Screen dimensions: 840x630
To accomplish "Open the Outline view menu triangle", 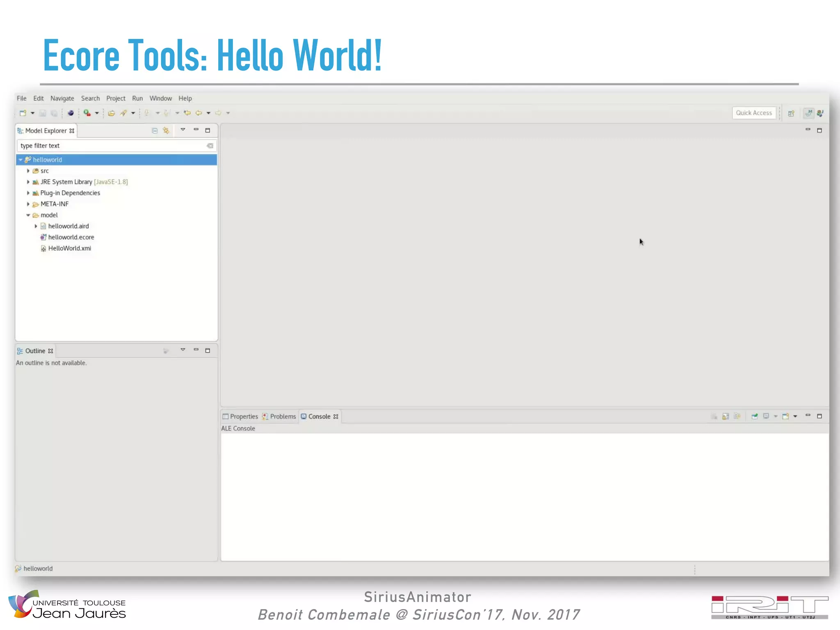I will tap(183, 350).
